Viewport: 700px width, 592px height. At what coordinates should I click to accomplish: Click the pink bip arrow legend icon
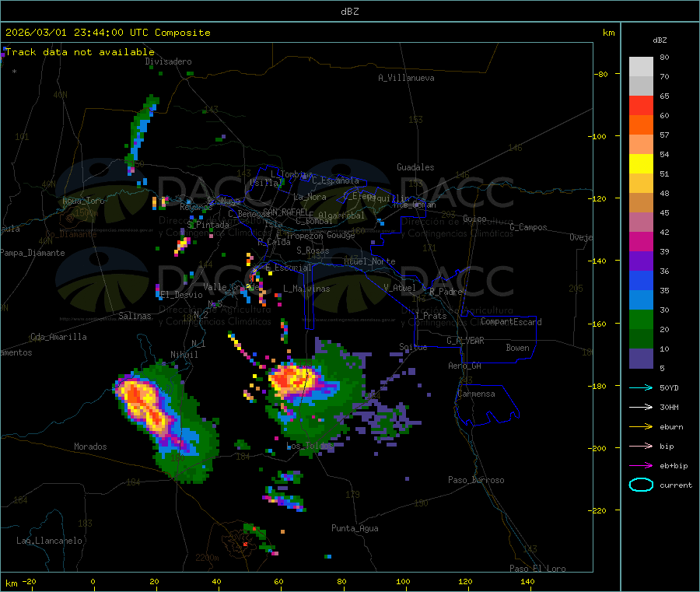click(x=641, y=446)
